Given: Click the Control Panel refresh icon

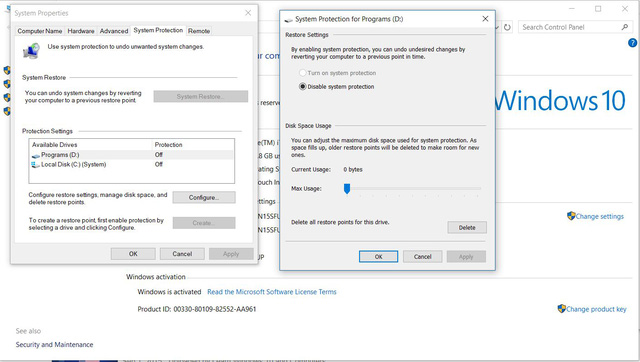Looking at the screenshot, I should (507, 27).
